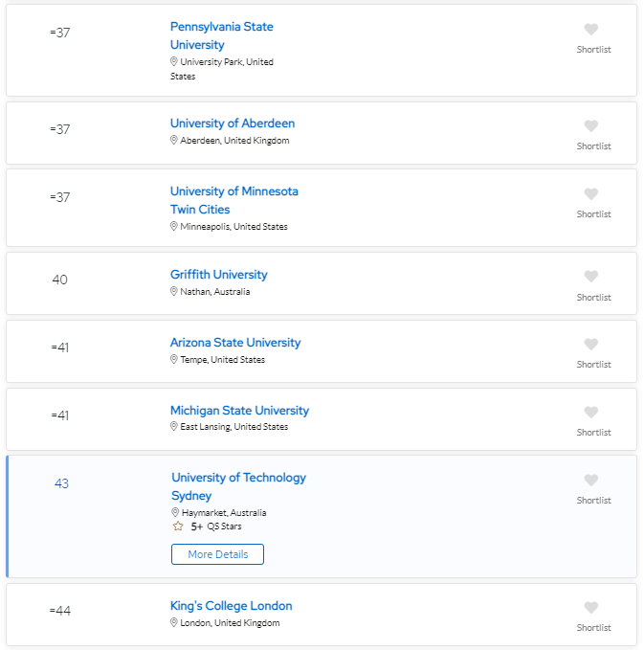Open Michigan State University link

pos(239,411)
